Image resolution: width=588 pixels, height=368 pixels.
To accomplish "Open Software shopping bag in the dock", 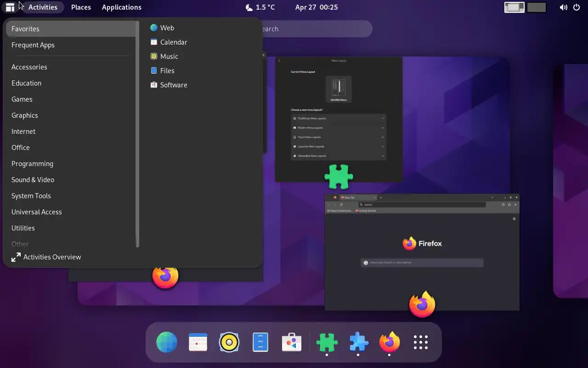I will (x=292, y=342).
